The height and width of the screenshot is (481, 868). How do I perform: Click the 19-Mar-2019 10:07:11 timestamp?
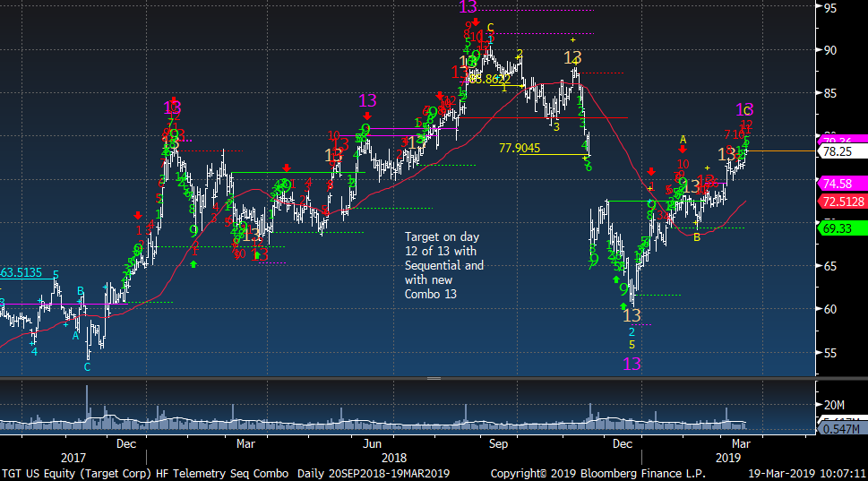806,474
